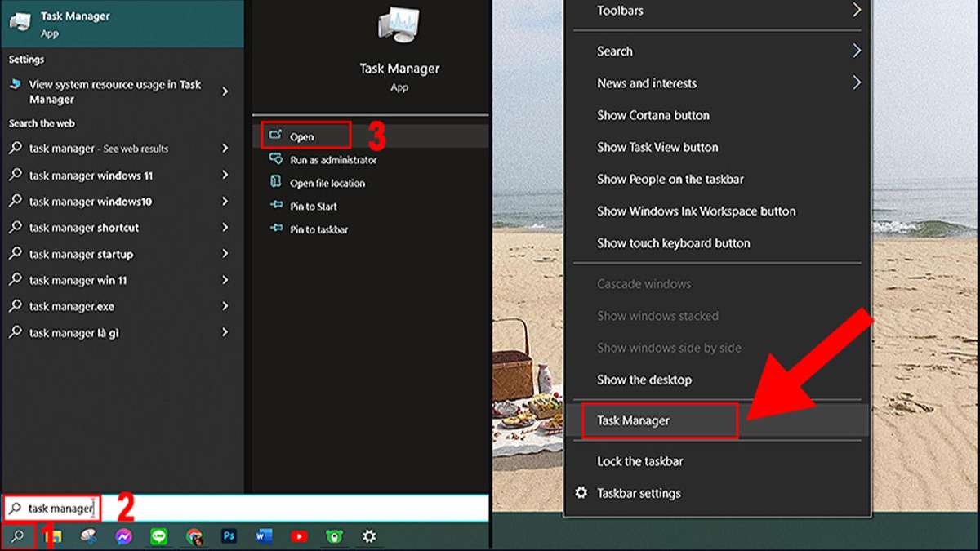Screen dimensions: 980x551
Task: Open Photoshop from the taskbar
Action: pyautogui.click(x=229, y=536)
